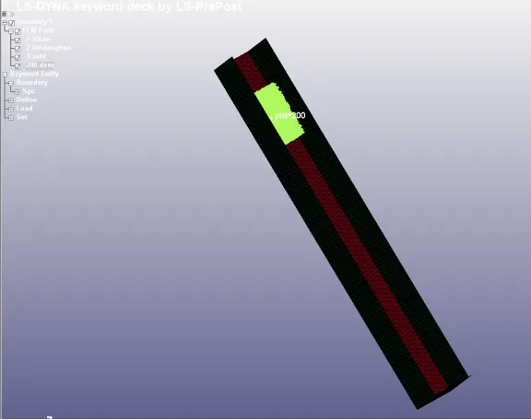Click the small square icon above tree
The height and width of the screenshot is (420, 531).
(x=4, y=14)
